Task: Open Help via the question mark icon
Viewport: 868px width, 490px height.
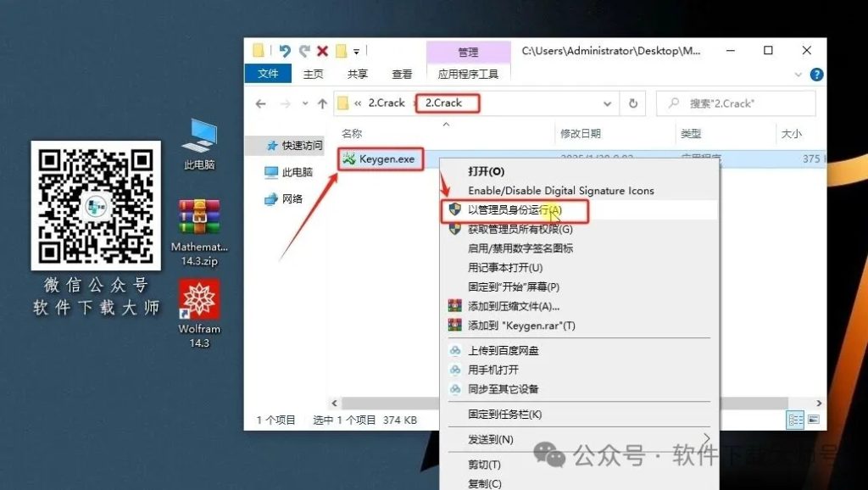Action: point(815,74)
